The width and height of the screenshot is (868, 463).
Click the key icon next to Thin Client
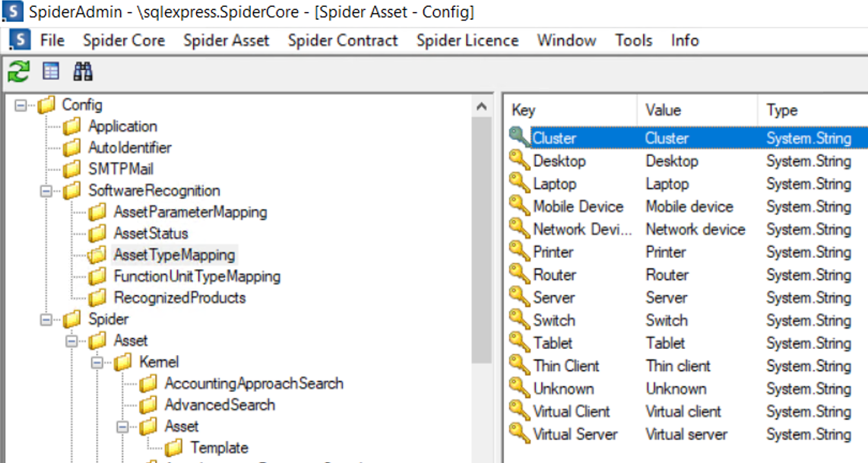tap(519, 365)
